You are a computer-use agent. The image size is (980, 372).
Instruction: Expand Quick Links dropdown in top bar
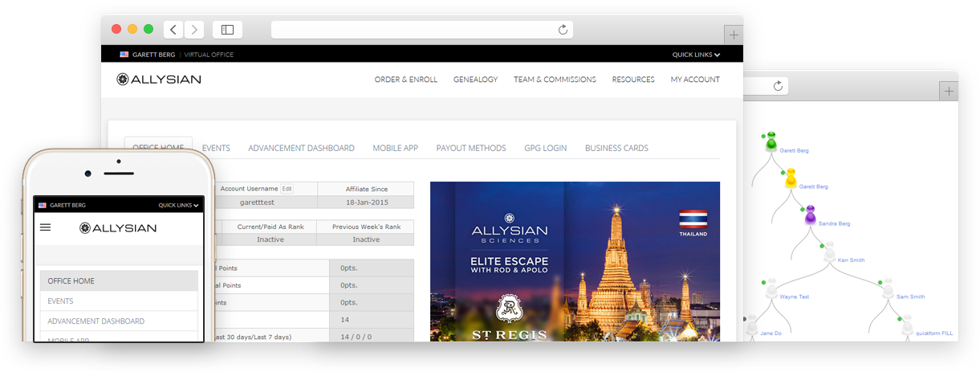695,55
